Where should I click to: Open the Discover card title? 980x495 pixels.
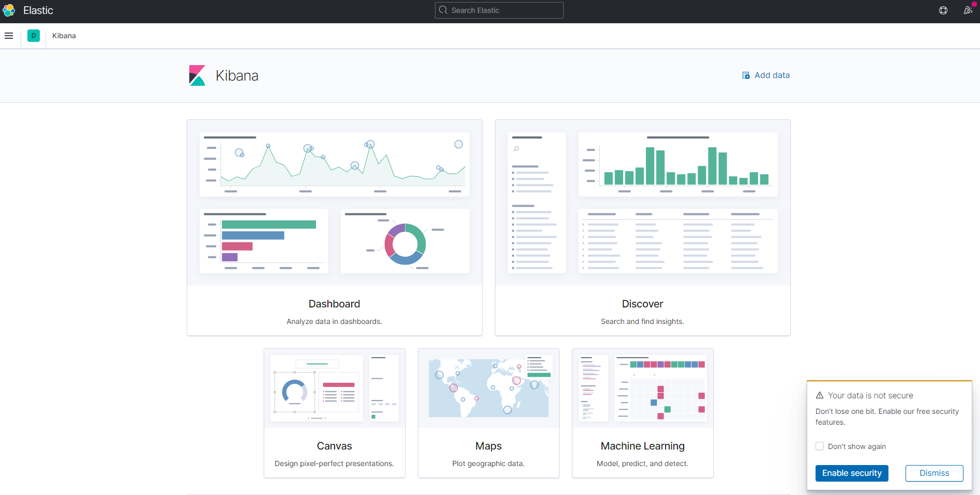pyautogui.click(x=642, y=304)
